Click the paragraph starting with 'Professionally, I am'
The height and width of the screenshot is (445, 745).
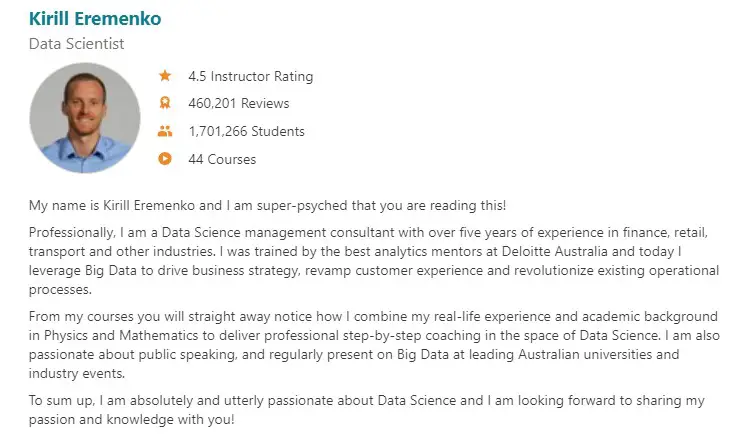tap(374, 261)
